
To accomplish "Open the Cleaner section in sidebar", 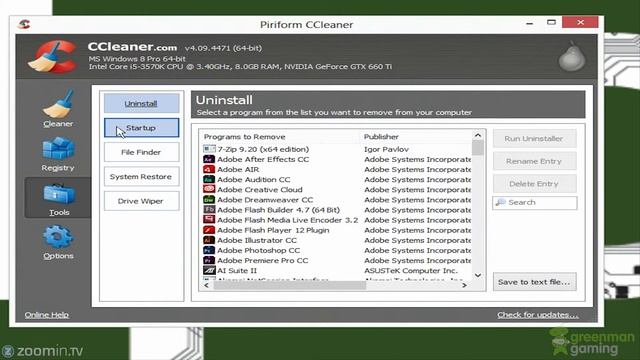I will click(x=58, y=109).
